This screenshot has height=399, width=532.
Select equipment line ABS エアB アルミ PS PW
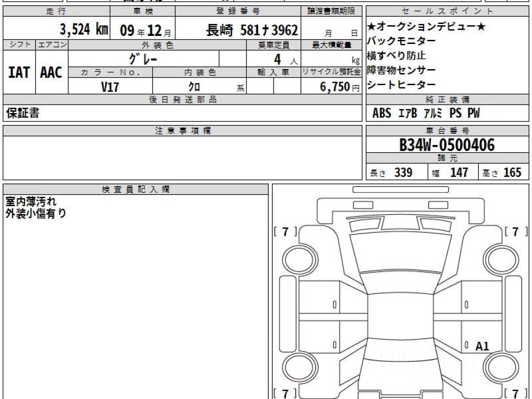[x=426, y=113]
